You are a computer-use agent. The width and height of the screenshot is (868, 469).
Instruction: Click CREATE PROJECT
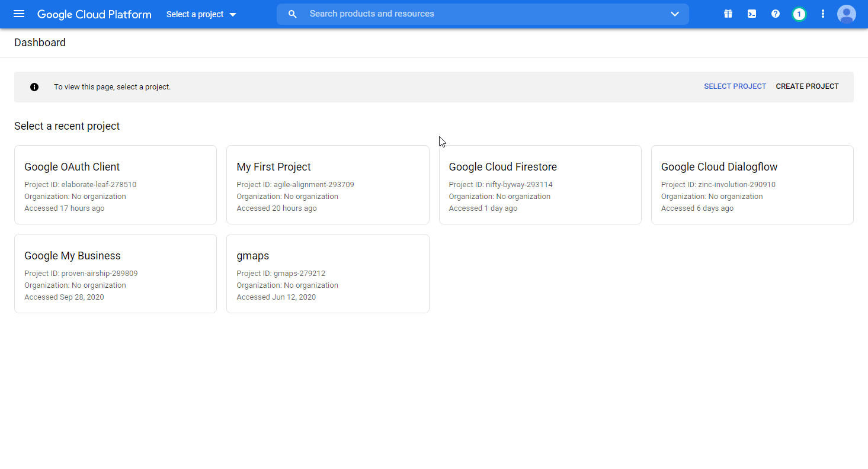point(807,86)
